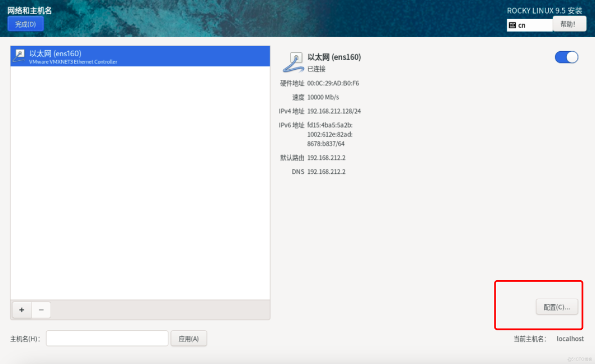This screenshot has height=364, width=595.
Task: Click the IPv4 address 192.168.212.128/24
Action: pyautogui.click(x=334, y=111)
